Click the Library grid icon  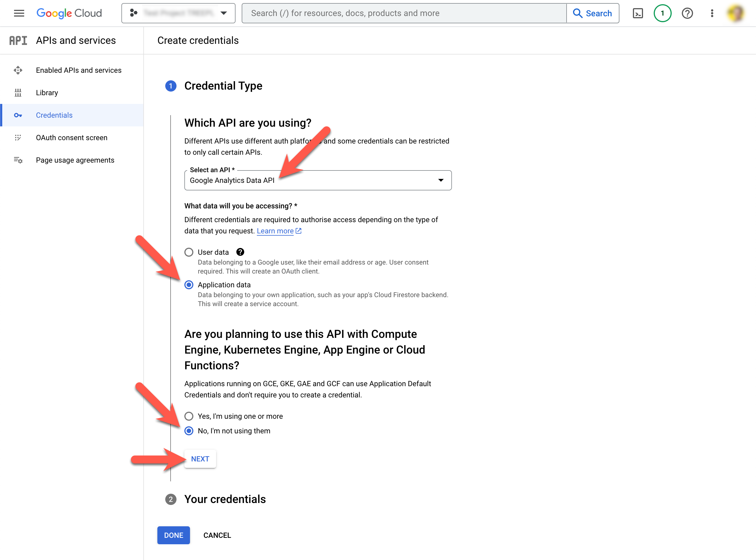(18, 93)
